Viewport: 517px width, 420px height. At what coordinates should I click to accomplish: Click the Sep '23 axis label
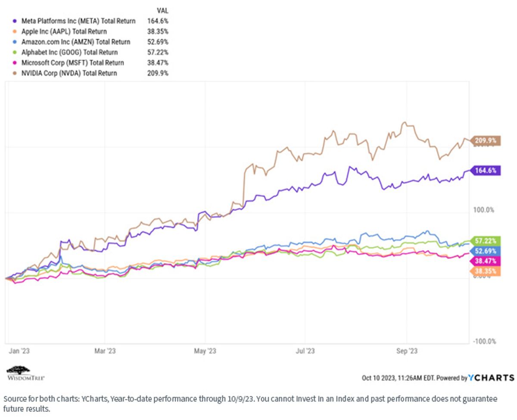click(x=407, y=351)
